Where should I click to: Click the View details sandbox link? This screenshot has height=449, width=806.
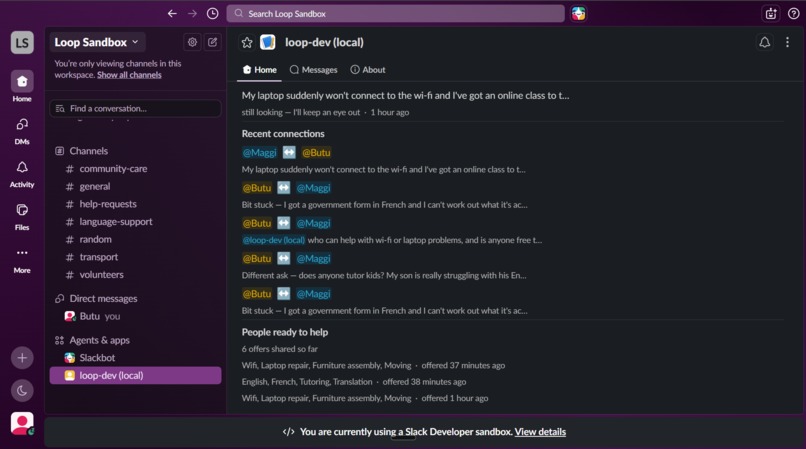[540, 432]
